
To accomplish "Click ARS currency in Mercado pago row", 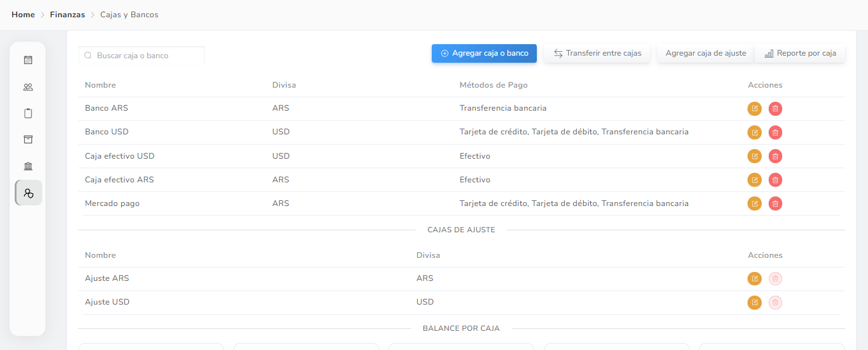I will (281, 203).
